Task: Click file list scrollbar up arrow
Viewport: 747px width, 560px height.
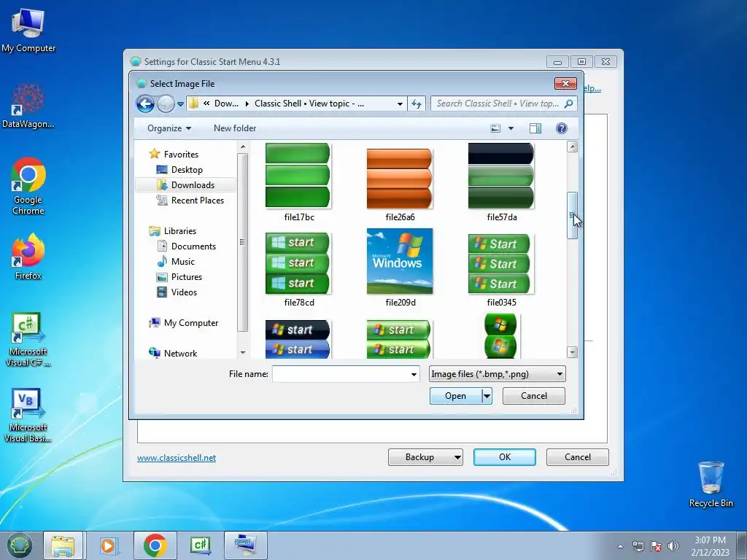Action: pos(572,147)
